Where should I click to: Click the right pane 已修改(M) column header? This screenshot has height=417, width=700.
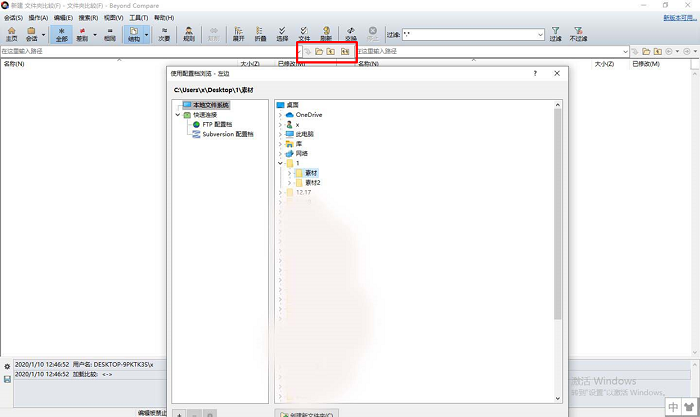[646, 64]
